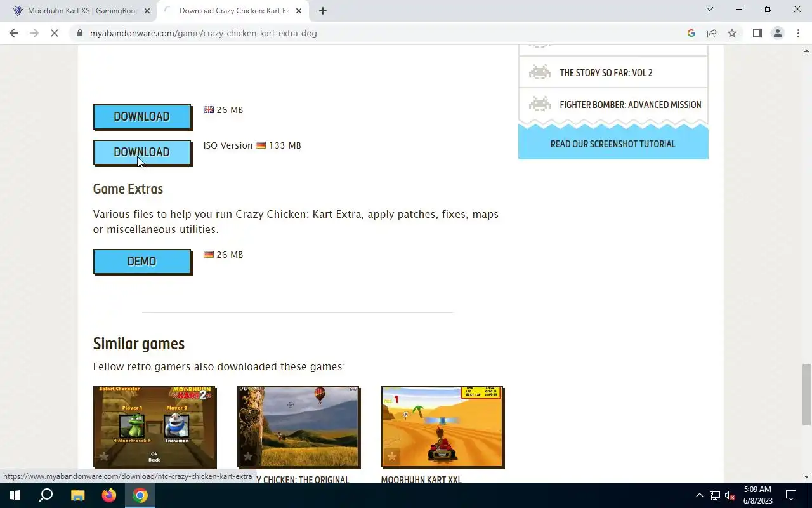812x508 pixels.
Task: Open the Windows Start menu
Action: 15,495
